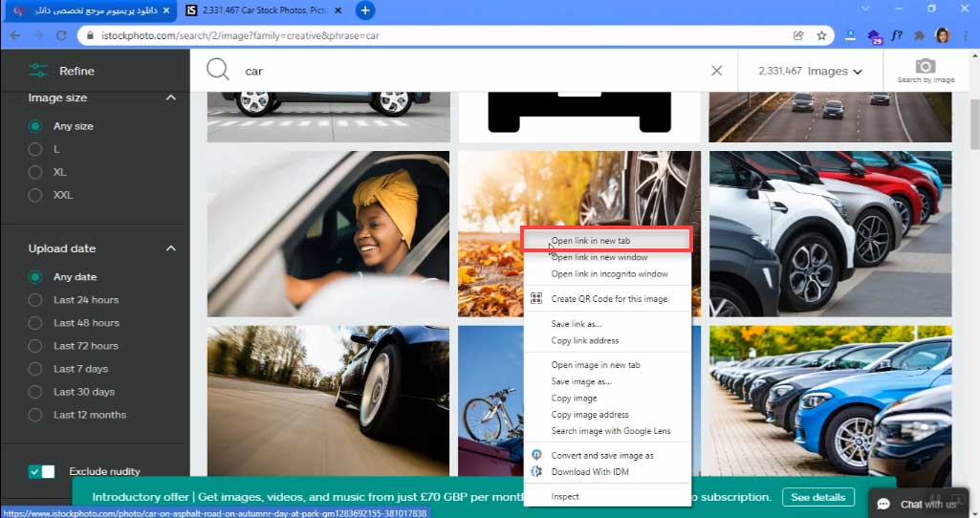The image size is (980, 518).
Task: Select Last 72 hours upload date
Action: (x=35, y=346)
